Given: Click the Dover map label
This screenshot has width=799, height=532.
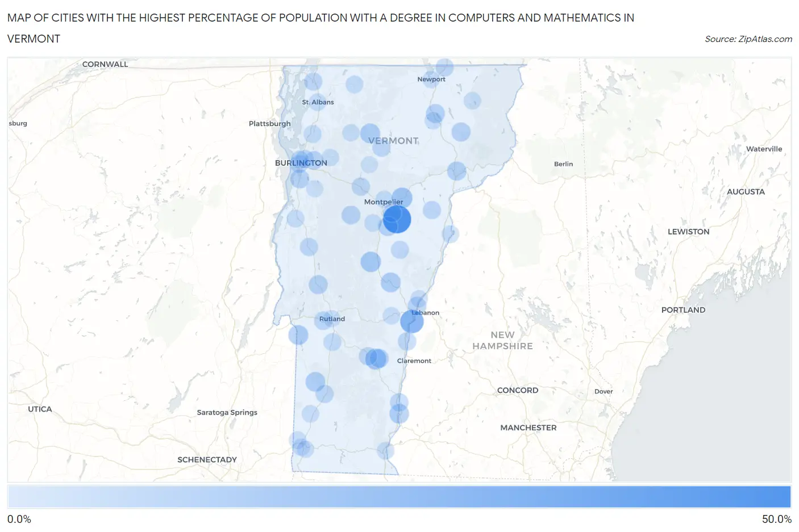Looking at the screenshot, I should coord(604,392).
